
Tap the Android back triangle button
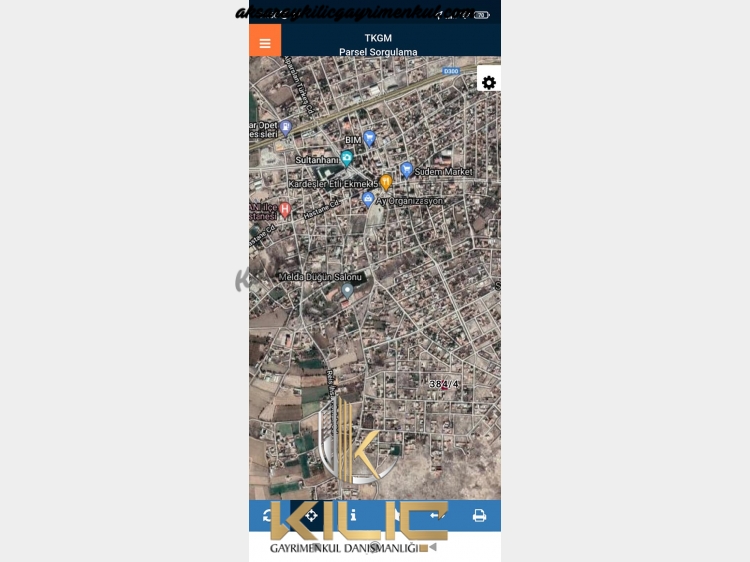click(x=432, y=547)
